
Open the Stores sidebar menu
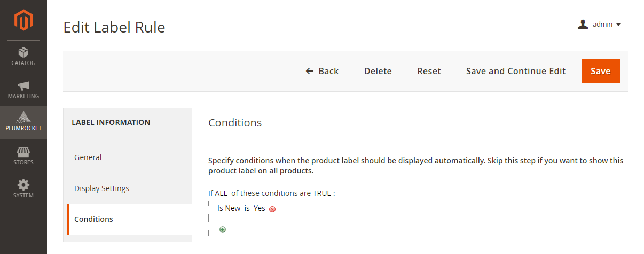click(23, 156)
